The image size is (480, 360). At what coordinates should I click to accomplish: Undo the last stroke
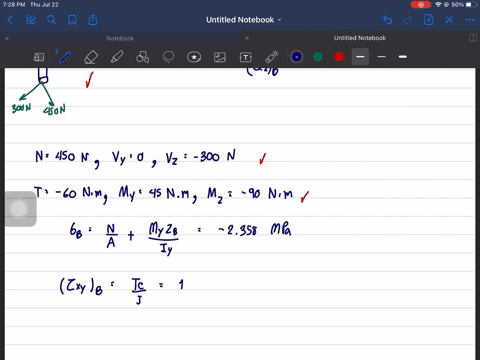click(x=387, y=20)
